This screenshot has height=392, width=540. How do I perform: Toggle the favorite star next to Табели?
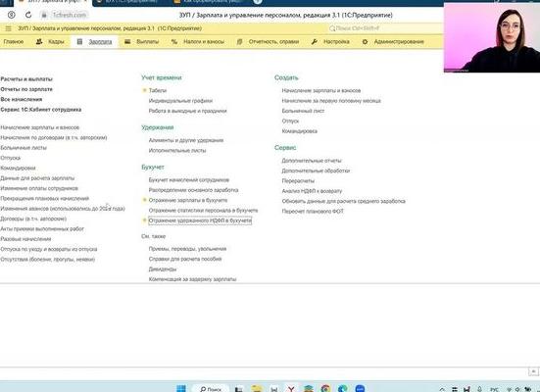coord(145,90)
